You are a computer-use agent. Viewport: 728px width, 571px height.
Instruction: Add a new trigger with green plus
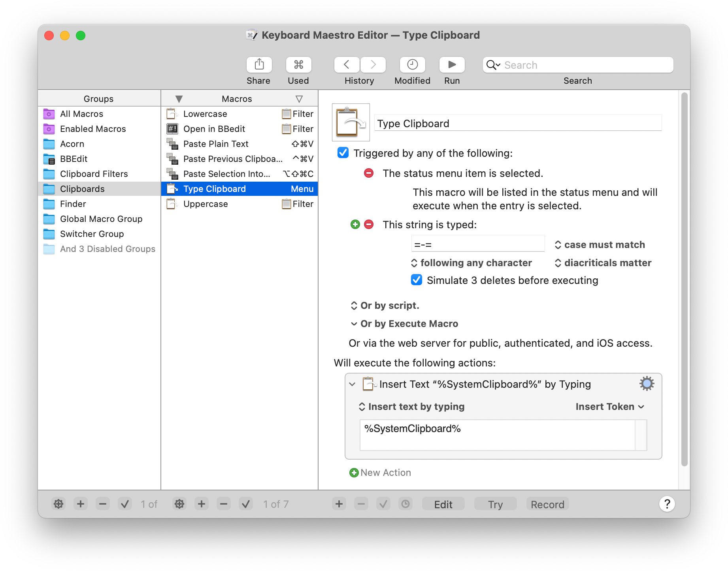click(355, 224)
